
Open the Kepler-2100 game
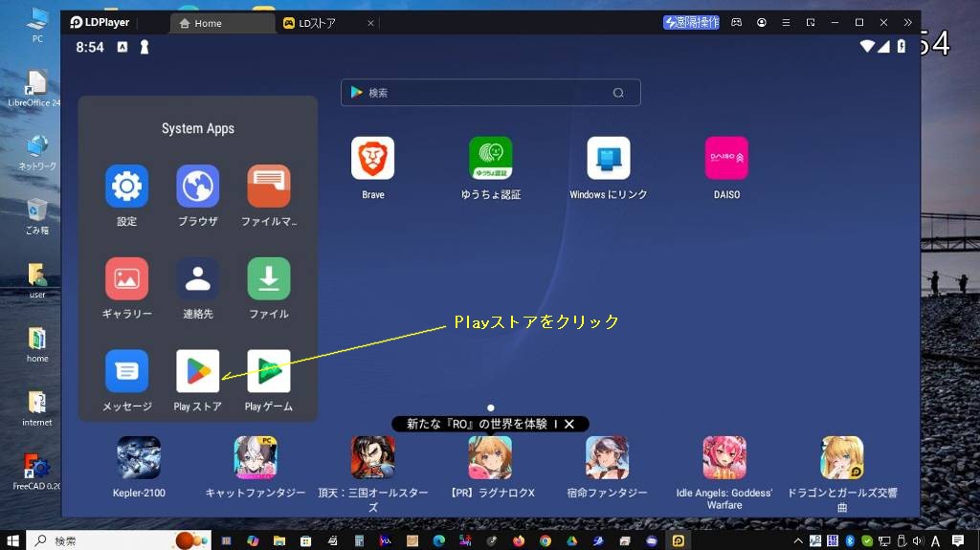[139, 458]
